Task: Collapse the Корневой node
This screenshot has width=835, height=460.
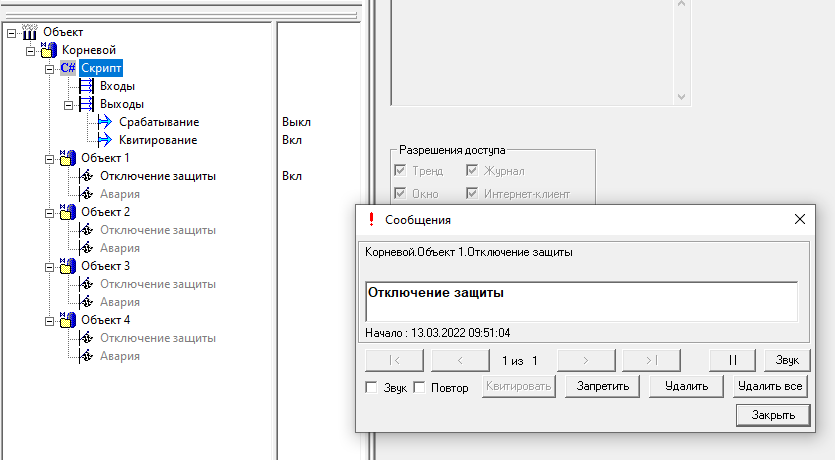Action: pyautogui.click(x=30, y=52)
